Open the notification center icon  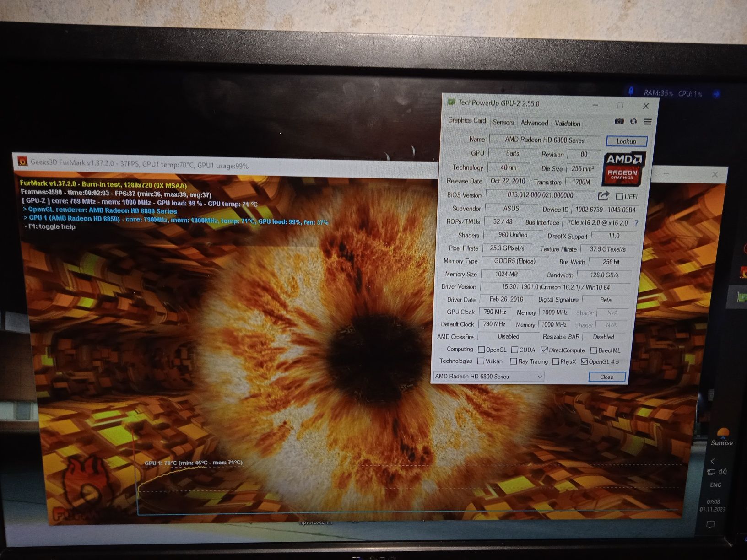point(711,524)
